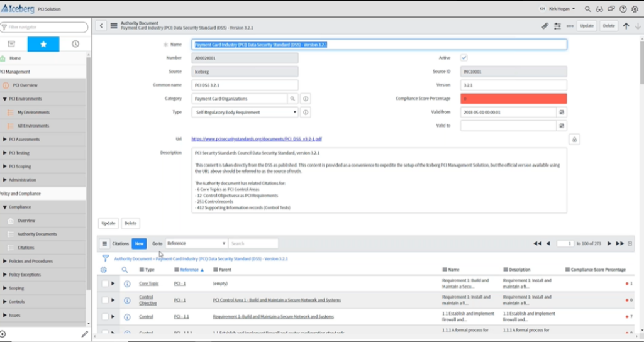Open the Go to Reference dropdown

pos(196,243)
